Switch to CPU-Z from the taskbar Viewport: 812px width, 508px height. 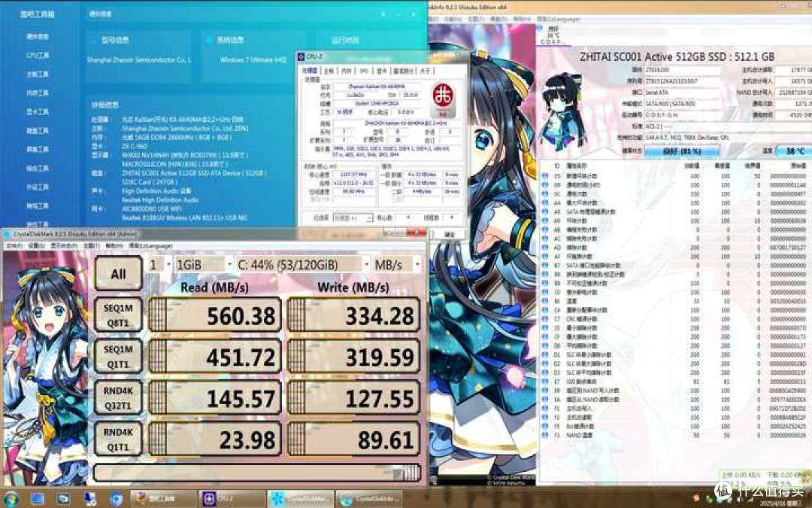click(232, 499)
